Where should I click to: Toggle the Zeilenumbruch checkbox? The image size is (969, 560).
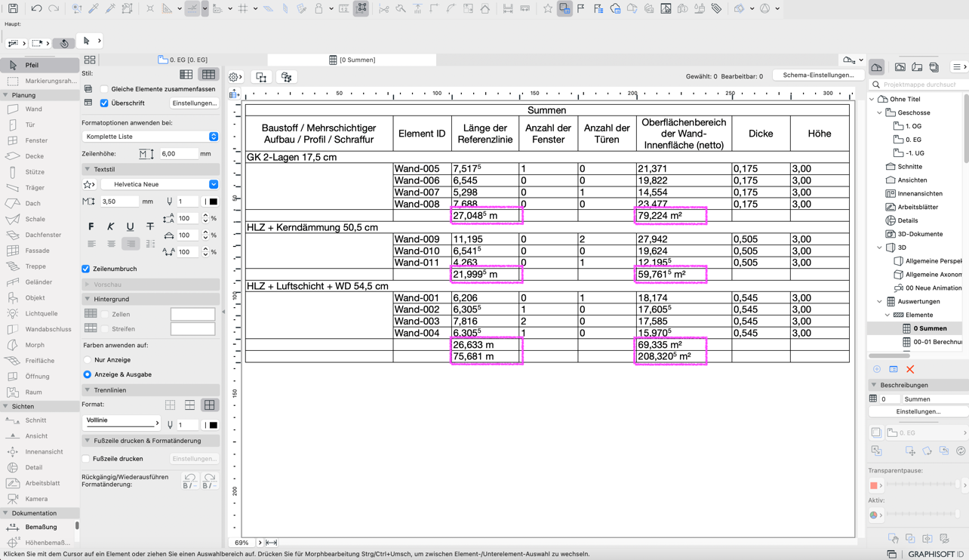86,269
